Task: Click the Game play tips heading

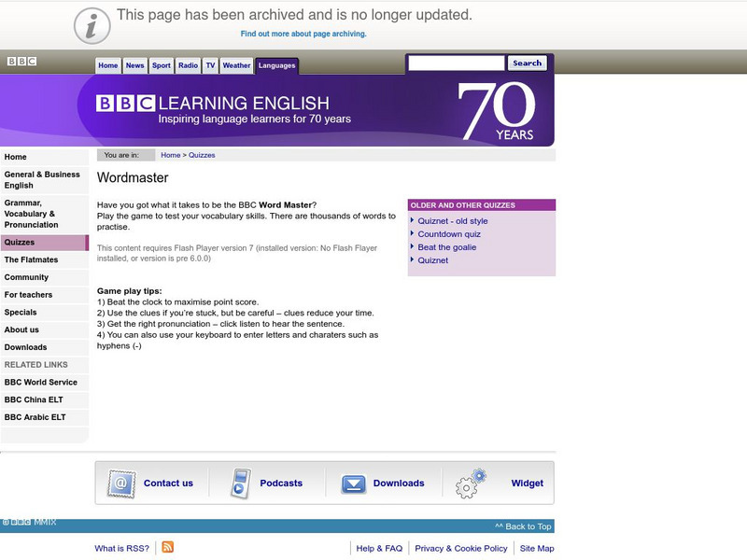Action: click(x=129, y=291)
